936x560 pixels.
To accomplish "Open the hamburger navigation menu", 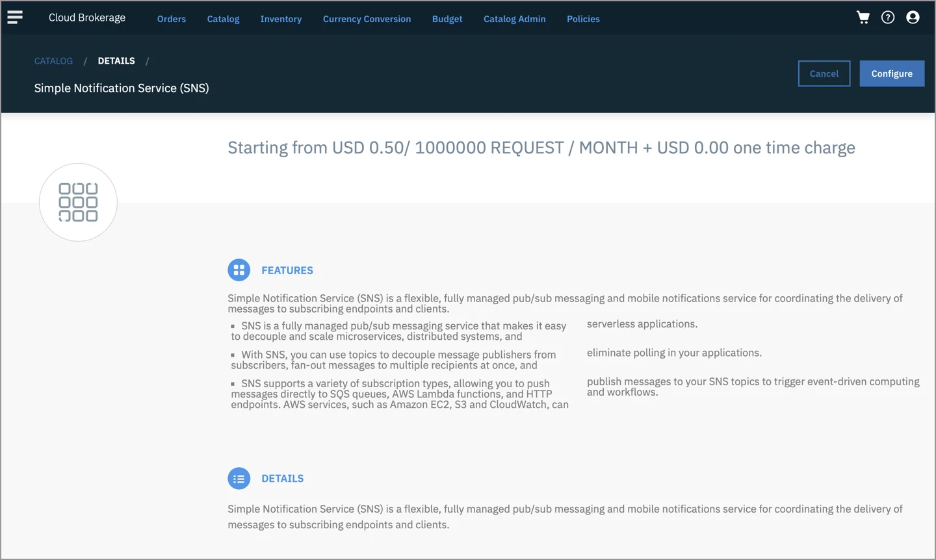I will pos(15,18).
